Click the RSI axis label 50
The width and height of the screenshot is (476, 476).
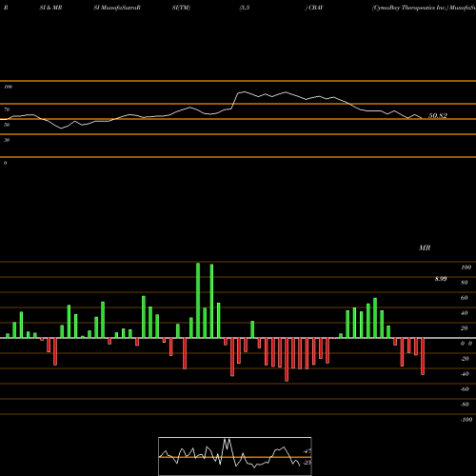coord(7,125)
